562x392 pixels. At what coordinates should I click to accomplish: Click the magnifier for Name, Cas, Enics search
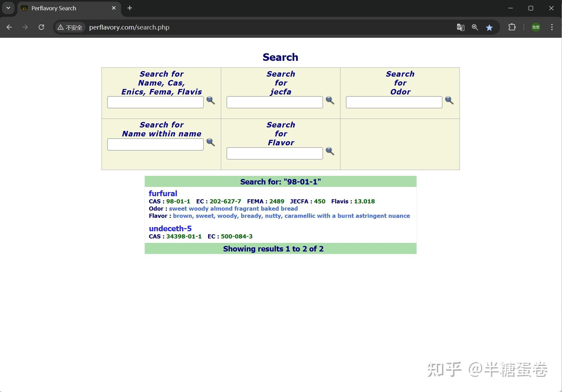tap(211, 101)
